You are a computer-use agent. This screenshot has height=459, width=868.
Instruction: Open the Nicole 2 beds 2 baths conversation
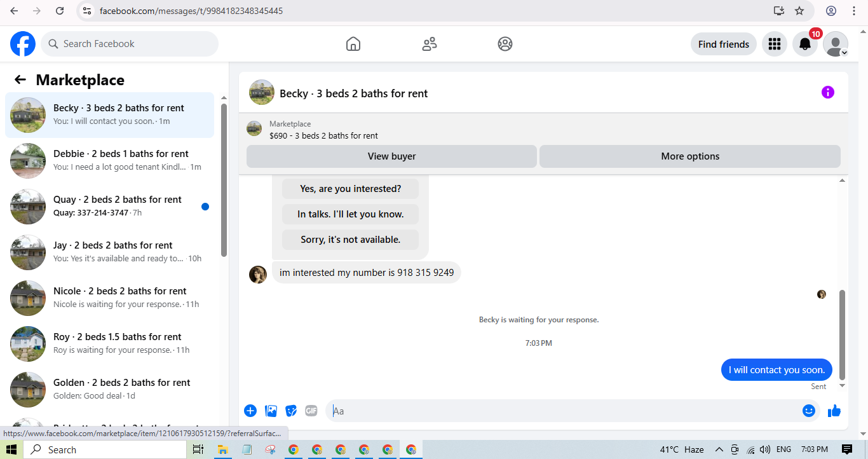[109, 298]
